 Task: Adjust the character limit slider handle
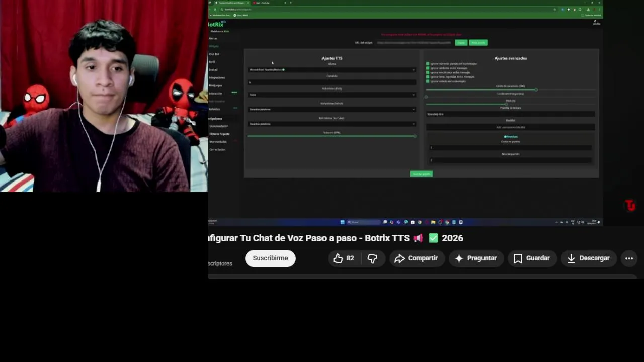click(536, 89)
